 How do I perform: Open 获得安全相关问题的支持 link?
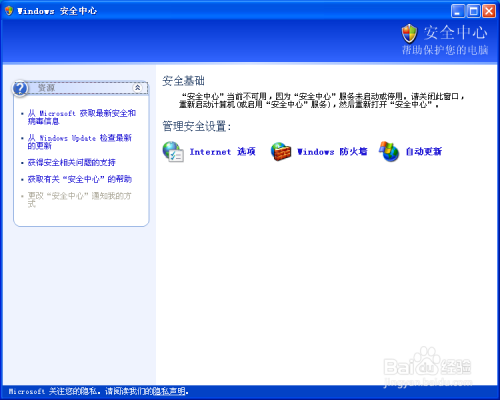(71, 162)
